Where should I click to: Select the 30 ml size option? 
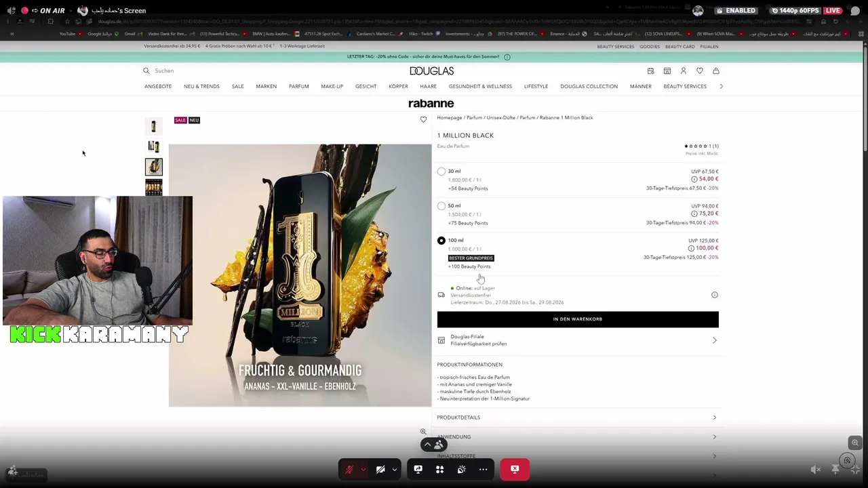click(441, 171)
